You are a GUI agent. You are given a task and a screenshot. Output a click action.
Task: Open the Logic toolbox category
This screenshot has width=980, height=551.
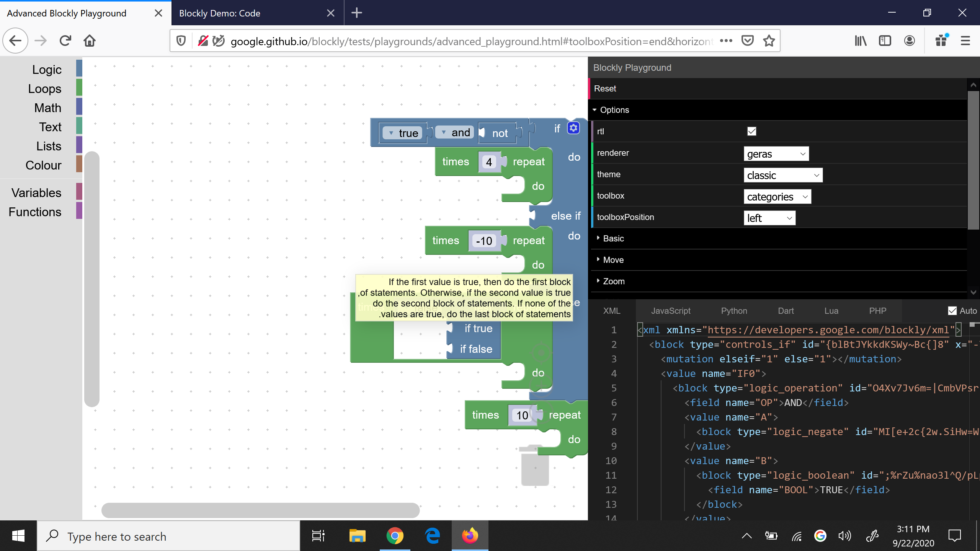click(47, 69)
